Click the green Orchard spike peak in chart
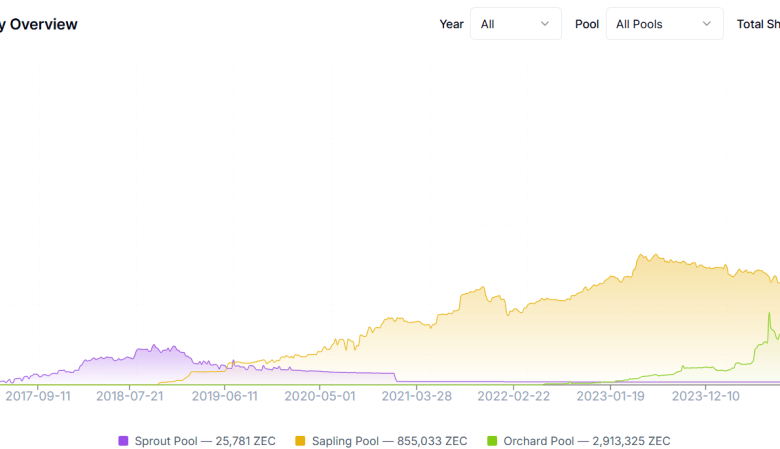 click(x=768, y=314)
